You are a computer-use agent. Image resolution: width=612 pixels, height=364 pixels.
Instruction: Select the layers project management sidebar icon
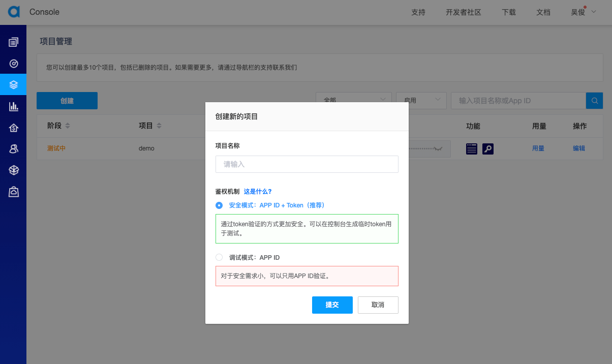pos(14,85)
